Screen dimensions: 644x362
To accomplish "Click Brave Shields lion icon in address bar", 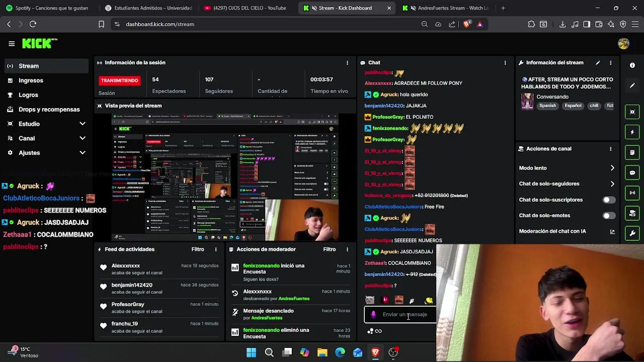I will pos(467,24).
